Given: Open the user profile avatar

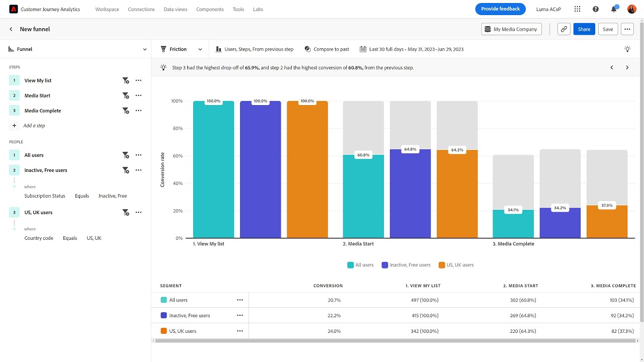Looking at the screenshot, I should 632,9.
